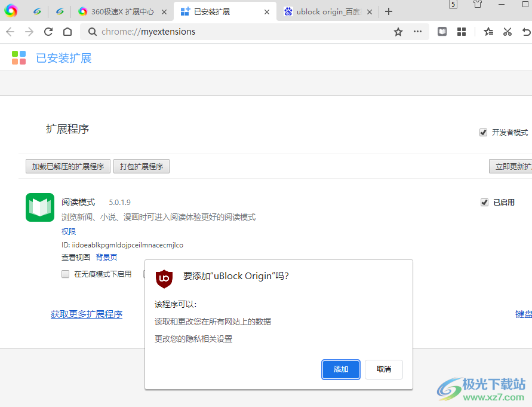
Task: Bookmark this page with the star icon
Action: pyautogui.click(x=398, y=32)
